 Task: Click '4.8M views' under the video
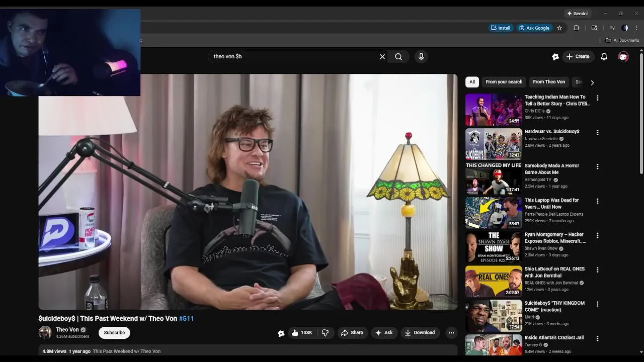tap(54, 351)
